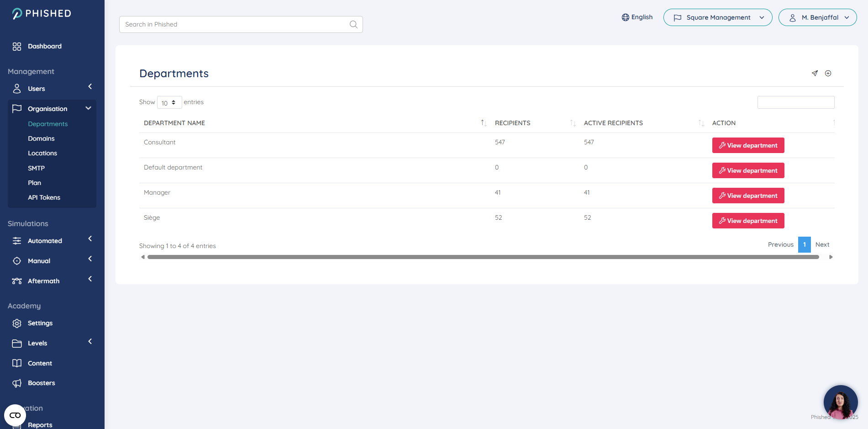The image size is (868, 429).
Task: Open Domains in the Organisation menu
Action: [x=41, y=139]
